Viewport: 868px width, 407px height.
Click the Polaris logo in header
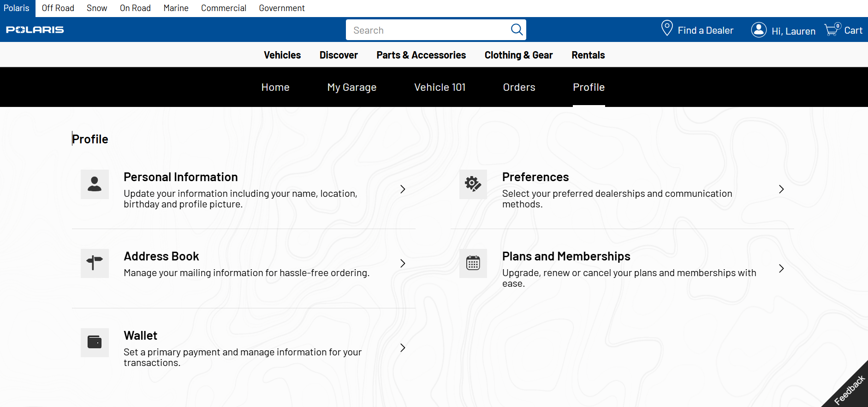[35, 30]
